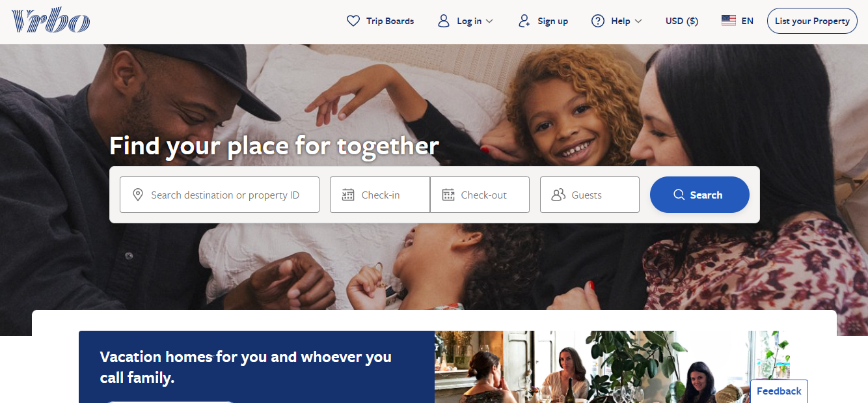
Task: Click the Vrbo logo
Action: pyautogui.click(x=50, y=21)
